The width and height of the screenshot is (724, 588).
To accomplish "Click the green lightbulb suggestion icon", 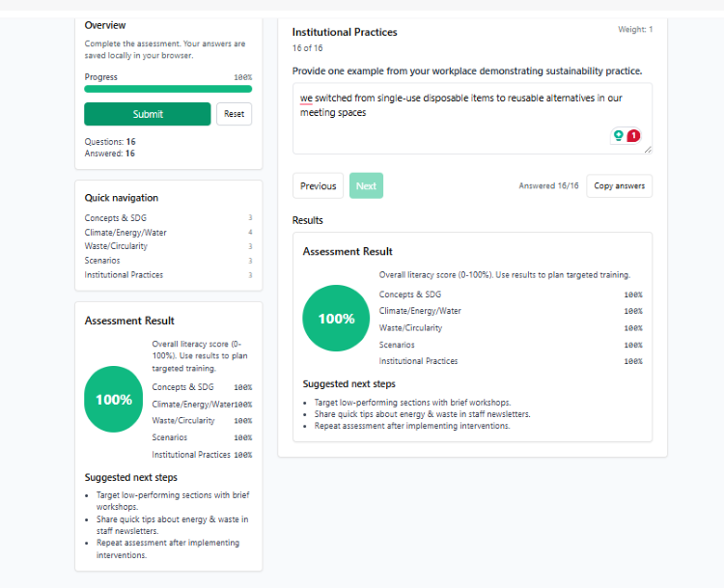I will coord(619,136).
